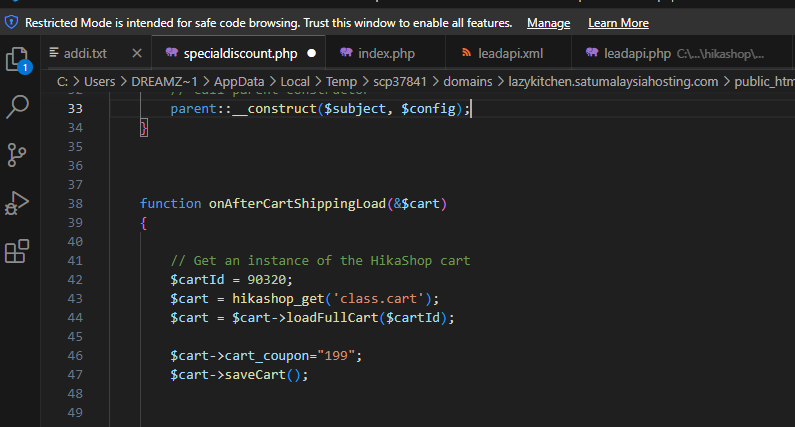
Task: Click unsaved dot on specialdiscount.php tab
Action: (x=312, y=53)
